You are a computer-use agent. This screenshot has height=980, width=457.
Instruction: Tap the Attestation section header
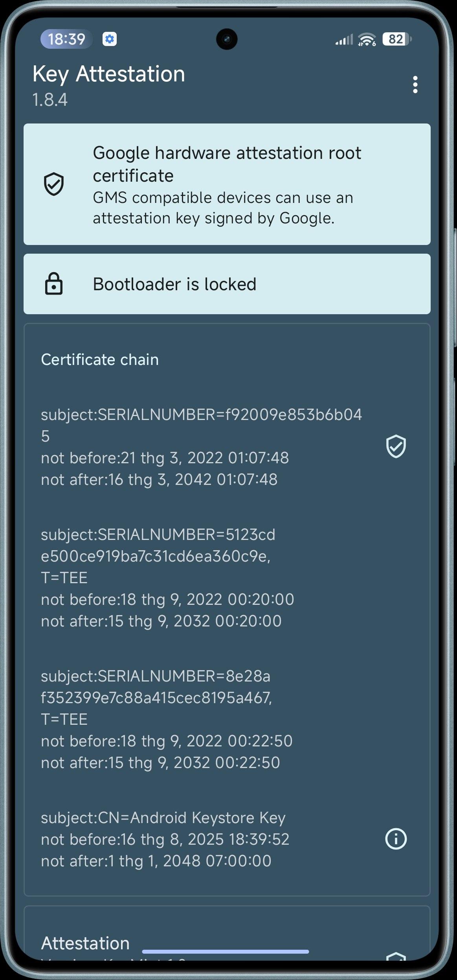coord(85,943)
